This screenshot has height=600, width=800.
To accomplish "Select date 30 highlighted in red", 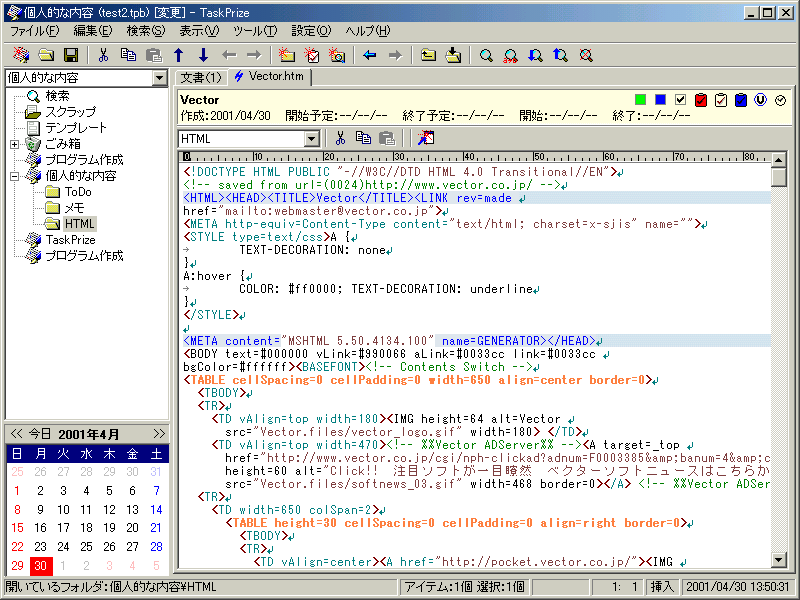I will point(40,565).
